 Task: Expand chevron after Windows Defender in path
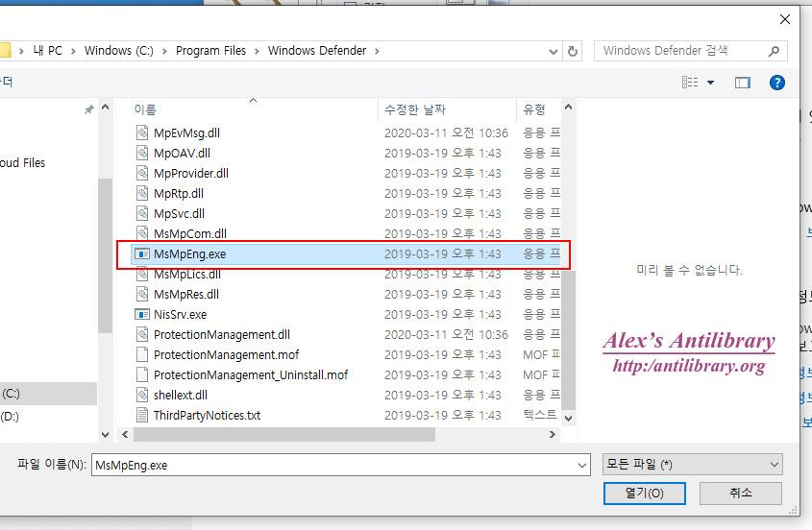377,51
